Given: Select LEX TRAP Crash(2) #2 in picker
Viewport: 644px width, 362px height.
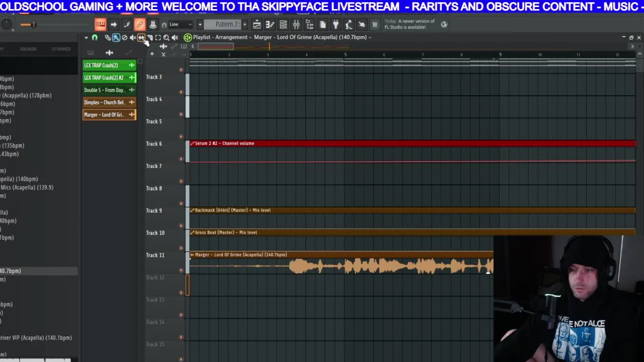Looking at the screenshot, I should 109,77.
